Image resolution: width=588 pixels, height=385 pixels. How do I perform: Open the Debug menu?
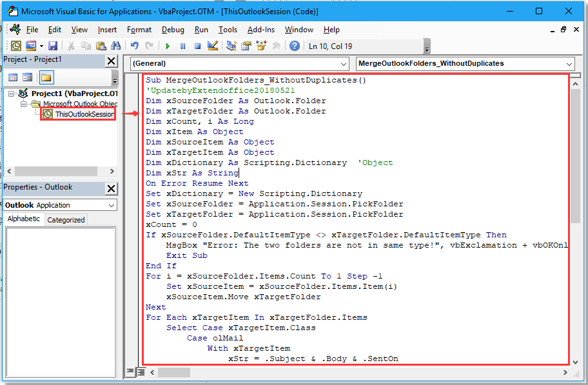point(173,30)
